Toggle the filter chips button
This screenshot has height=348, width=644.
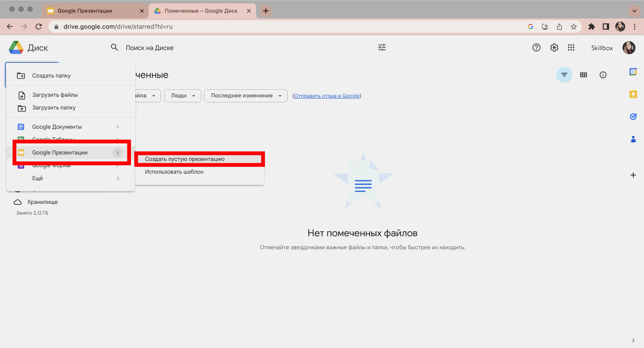pos(564,75)
